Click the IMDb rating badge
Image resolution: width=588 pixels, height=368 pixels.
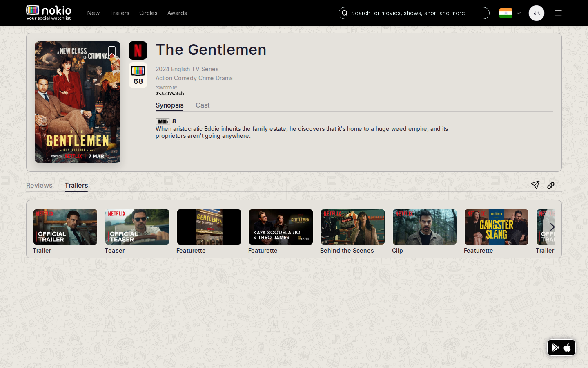tap(163, 121)
